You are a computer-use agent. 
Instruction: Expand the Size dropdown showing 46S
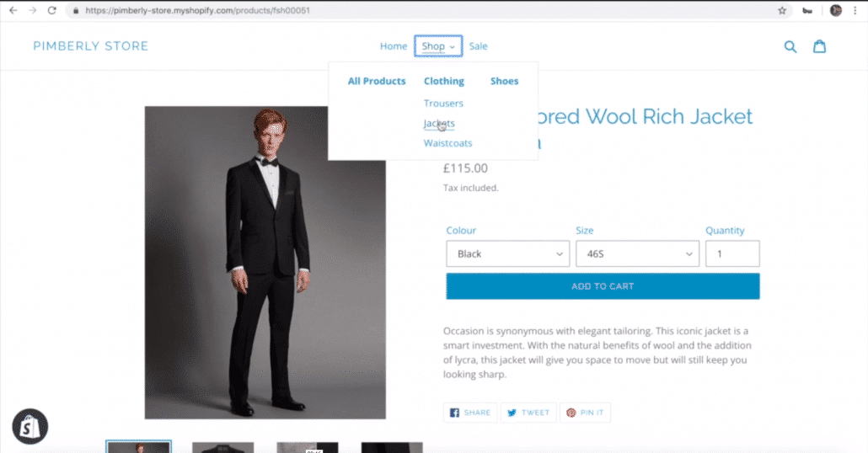(637, 254)
